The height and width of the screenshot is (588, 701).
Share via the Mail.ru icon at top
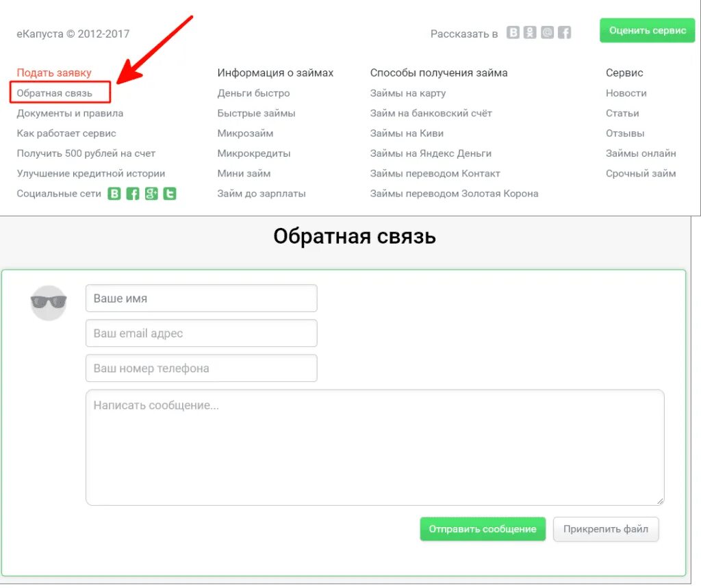pyautogui.click(x=546, y=31)
